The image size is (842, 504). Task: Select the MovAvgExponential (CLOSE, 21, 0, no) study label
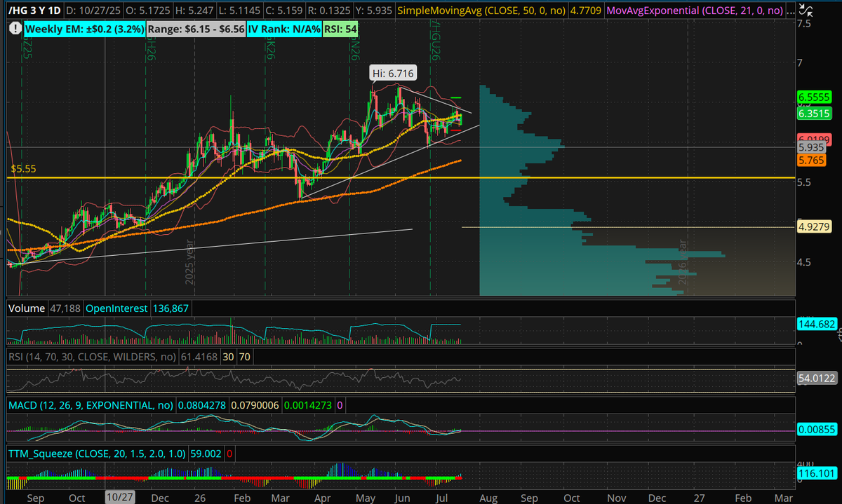tap(695, 11)
